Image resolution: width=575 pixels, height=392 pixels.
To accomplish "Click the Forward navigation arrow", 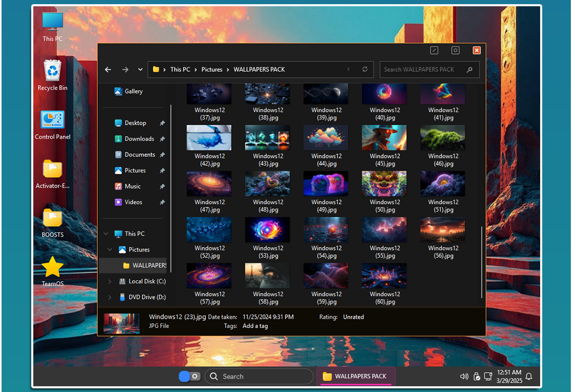I will (x=125, y=70).
